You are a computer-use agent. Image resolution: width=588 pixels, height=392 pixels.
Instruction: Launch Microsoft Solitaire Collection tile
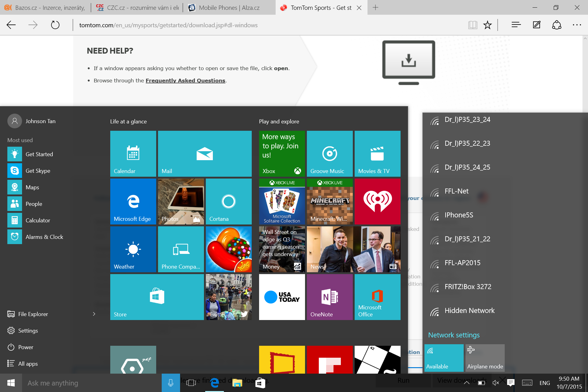(282, 201)
